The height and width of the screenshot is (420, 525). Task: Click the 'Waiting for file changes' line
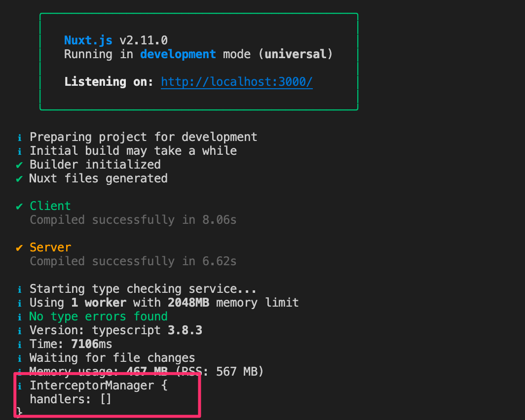pos(112,358)
